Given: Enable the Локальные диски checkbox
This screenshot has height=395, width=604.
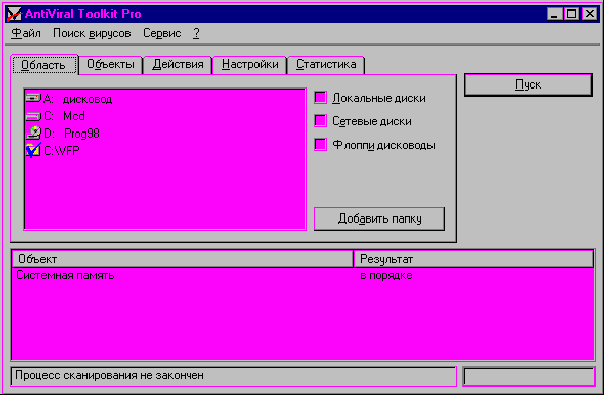Looking at the screenshot, I should point(320,98).
